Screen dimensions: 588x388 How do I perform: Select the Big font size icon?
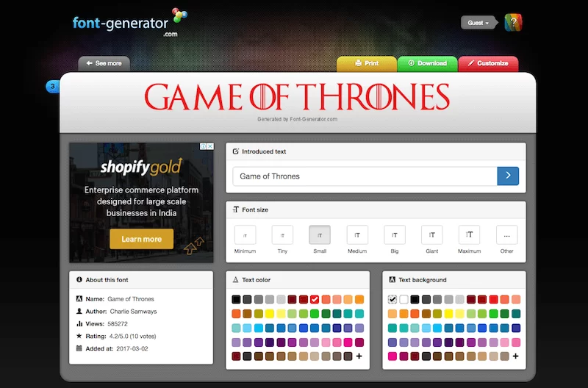coord(395,235)
